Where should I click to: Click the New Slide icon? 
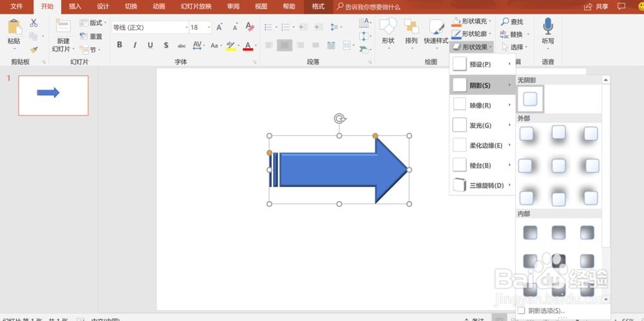click(63, 26)
